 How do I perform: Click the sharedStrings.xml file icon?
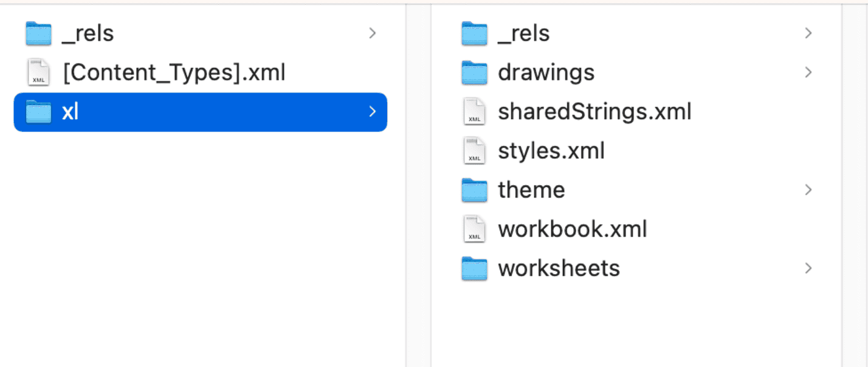point(474,112)
